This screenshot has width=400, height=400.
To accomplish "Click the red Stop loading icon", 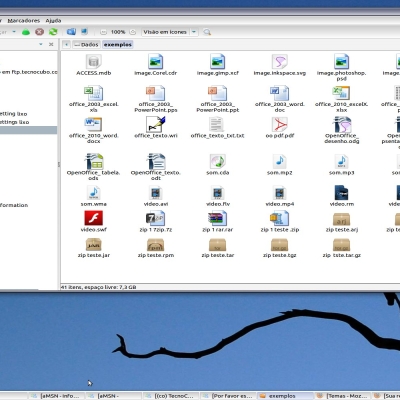I will point(40,32).
